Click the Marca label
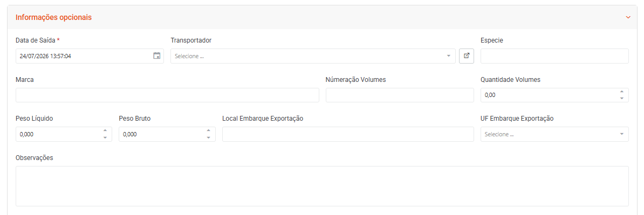This screenshot has height=215, width=644. point(25,79)
